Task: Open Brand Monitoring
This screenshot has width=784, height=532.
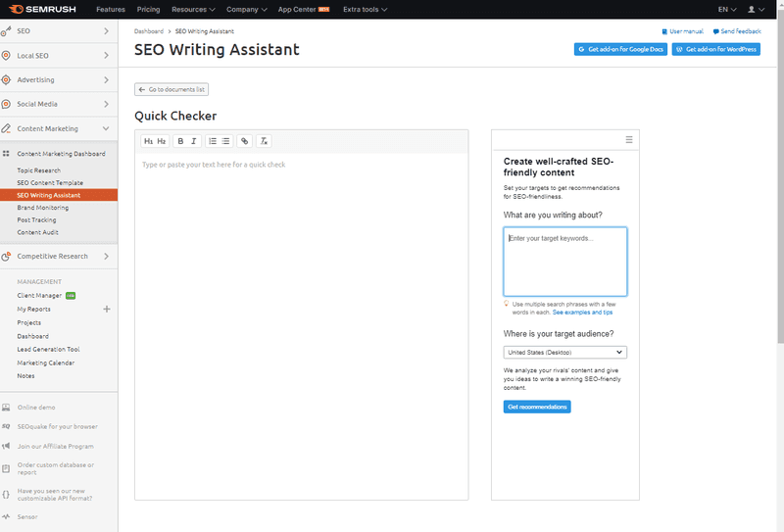Action: pyautogui.click(x=42, y=208)
